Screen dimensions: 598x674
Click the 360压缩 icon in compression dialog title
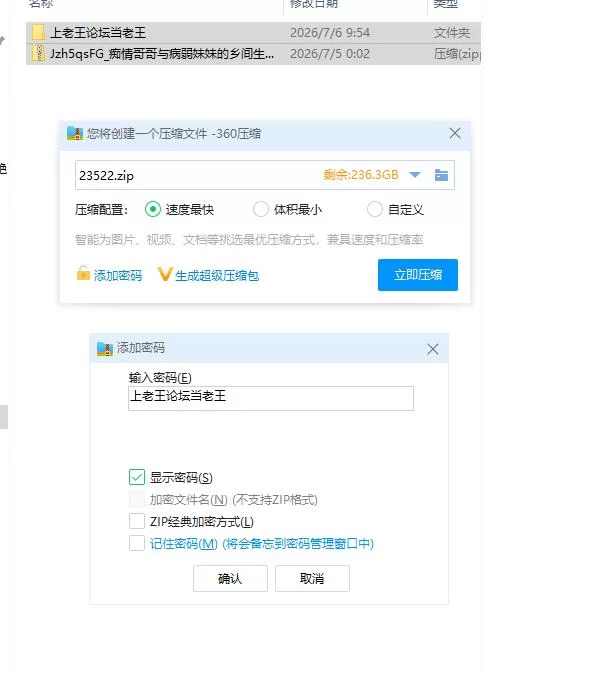[x=75, y=134]
